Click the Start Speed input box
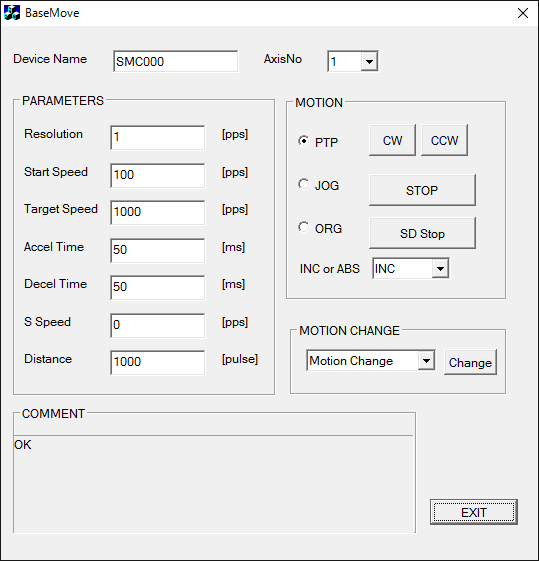 click(x=158, y=175)
